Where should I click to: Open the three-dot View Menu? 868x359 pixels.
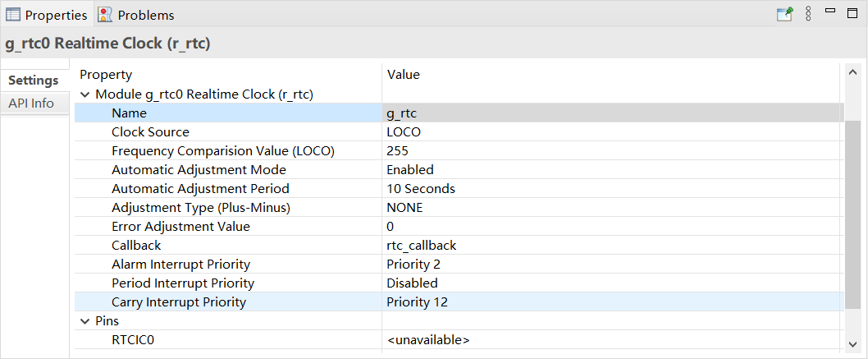coord(808,14)
